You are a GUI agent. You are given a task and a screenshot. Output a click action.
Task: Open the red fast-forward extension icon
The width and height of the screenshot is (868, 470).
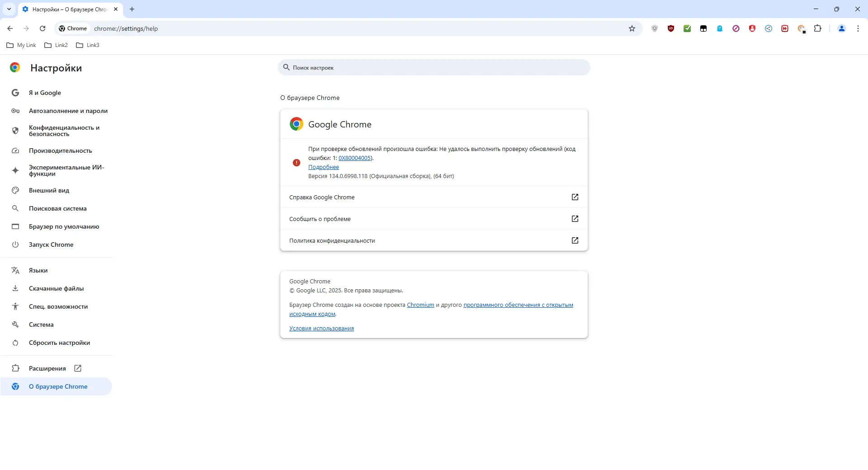[x=785, y=28]
